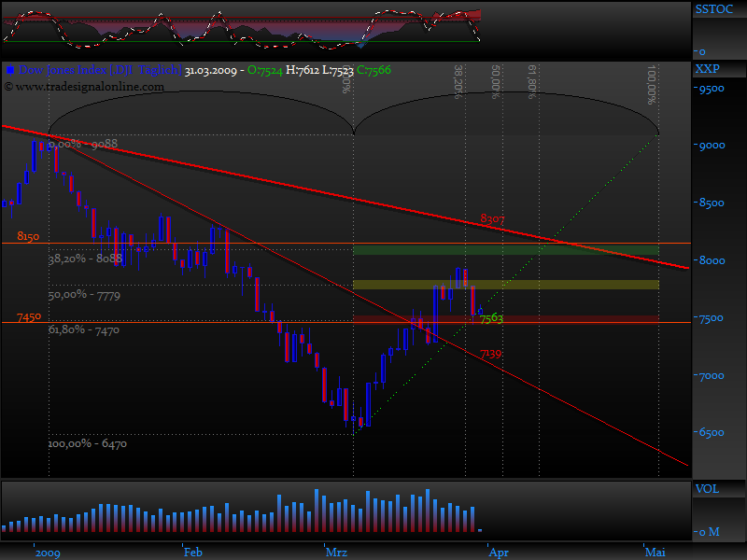Click the red 8307 trendline label

[492, 218]
